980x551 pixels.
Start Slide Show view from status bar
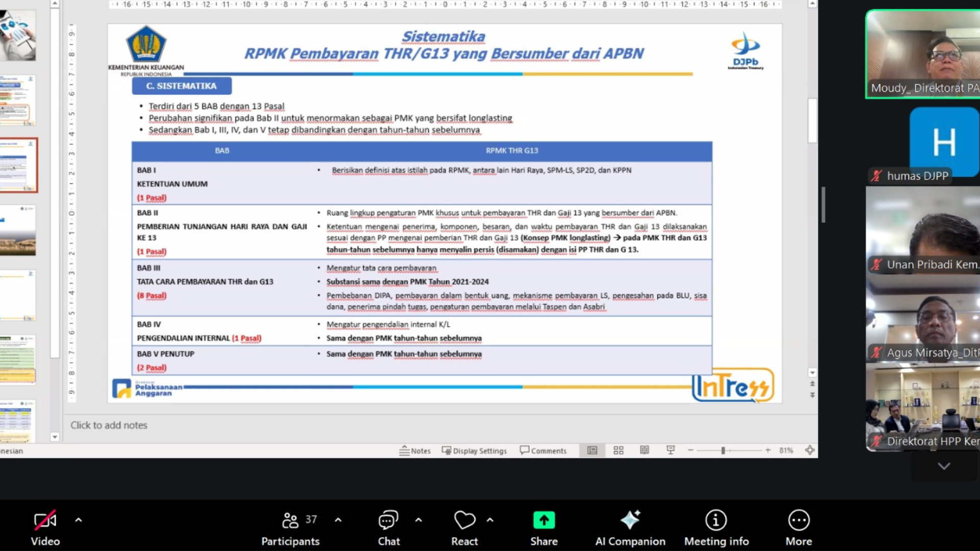tap(671, 450)
